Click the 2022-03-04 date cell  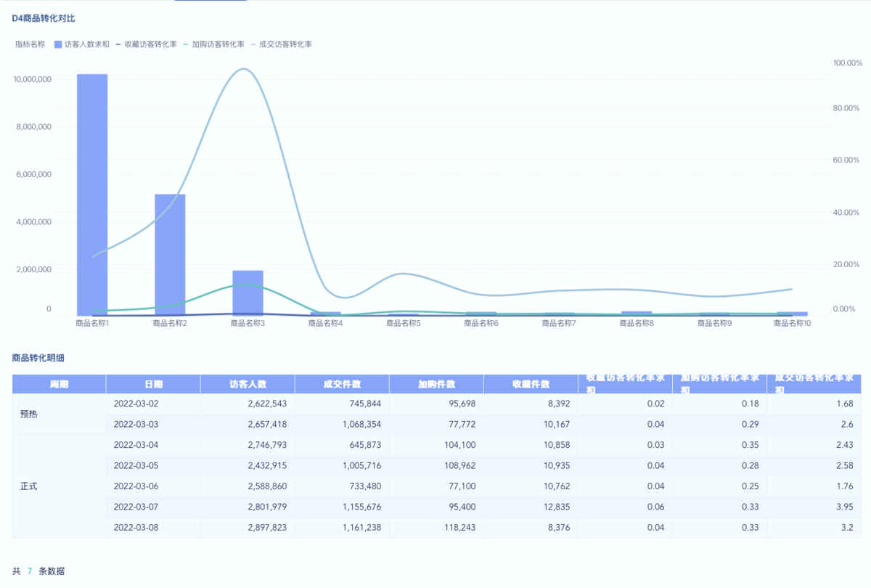(136, 444)
